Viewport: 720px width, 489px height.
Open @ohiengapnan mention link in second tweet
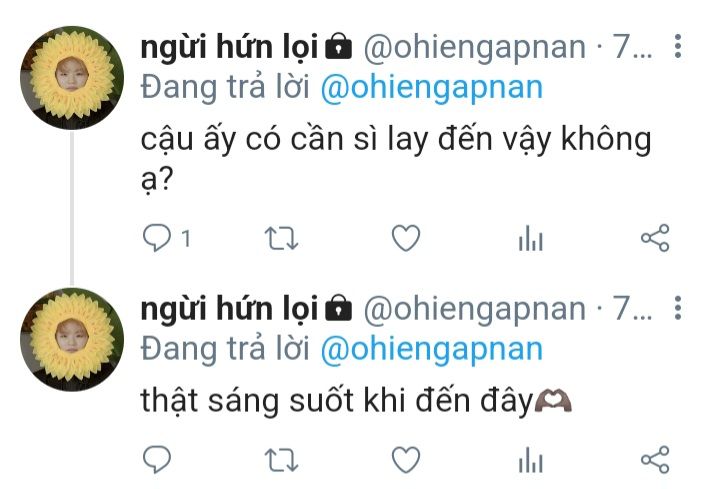[x=431, y=348]
